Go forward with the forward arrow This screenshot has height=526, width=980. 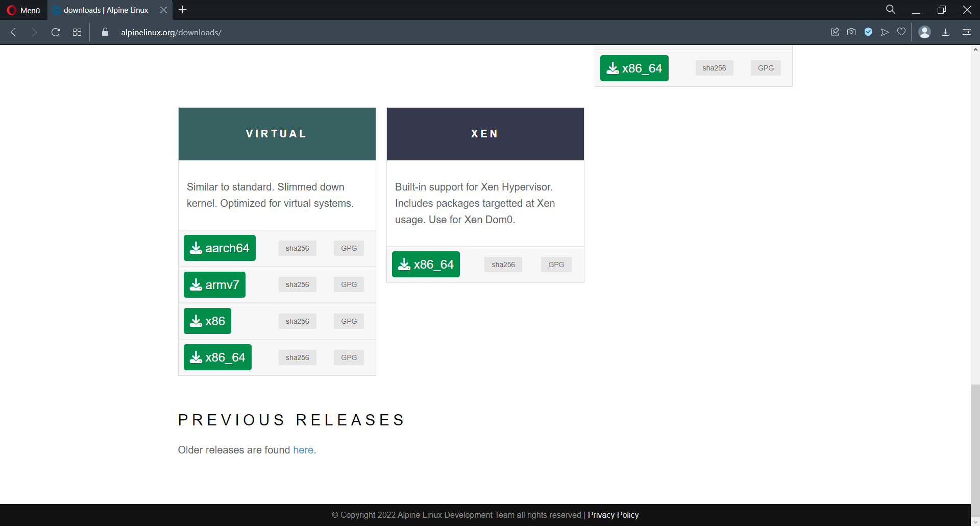(x=34, y=32)
